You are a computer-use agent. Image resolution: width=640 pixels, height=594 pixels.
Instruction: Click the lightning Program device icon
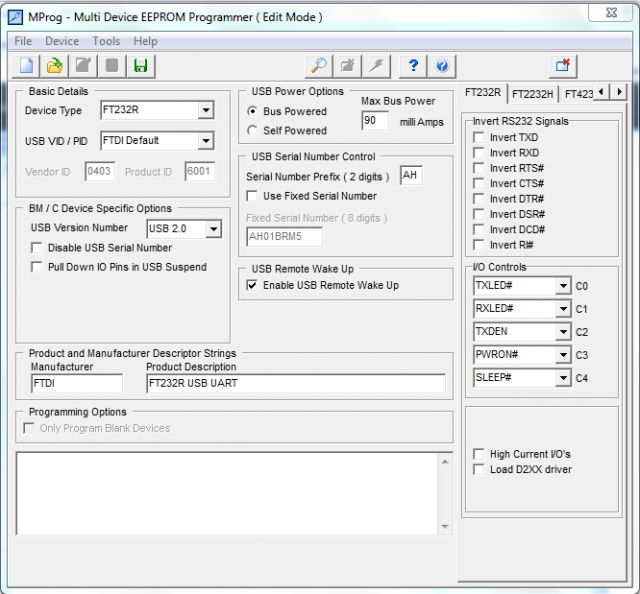[x=376, y=66]
